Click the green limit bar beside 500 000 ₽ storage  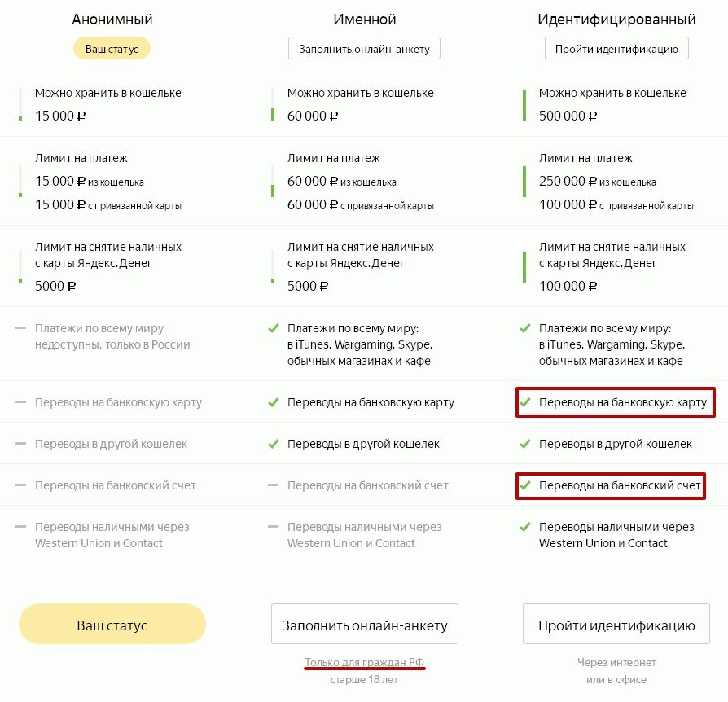(x=524, y=105)
